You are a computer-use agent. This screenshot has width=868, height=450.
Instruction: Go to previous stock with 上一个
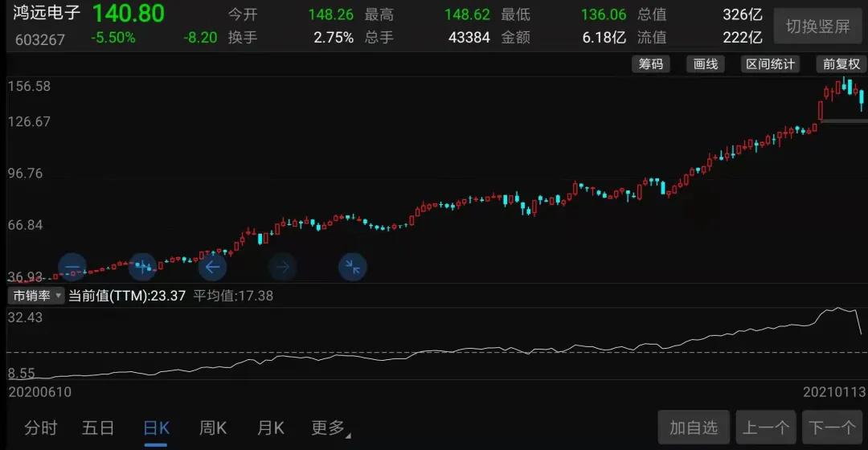(x=766, y=427)
